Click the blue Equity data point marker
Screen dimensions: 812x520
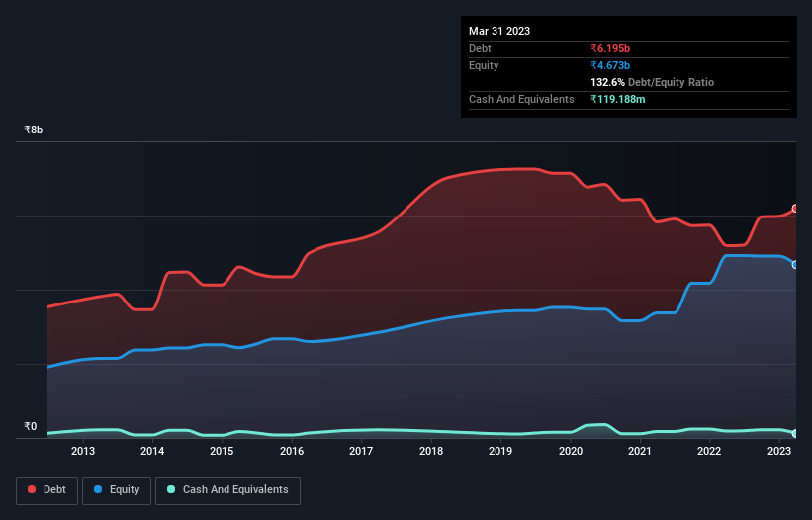click(795, 265)
